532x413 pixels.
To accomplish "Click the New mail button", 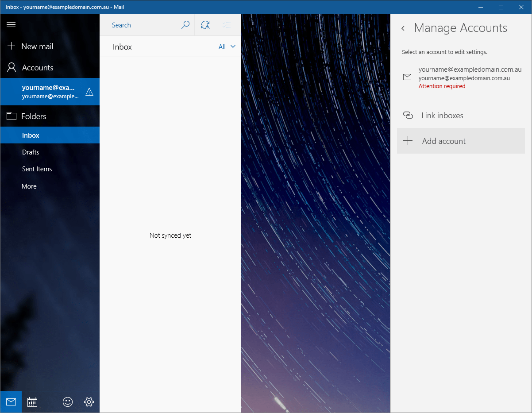I will (37, 46).
